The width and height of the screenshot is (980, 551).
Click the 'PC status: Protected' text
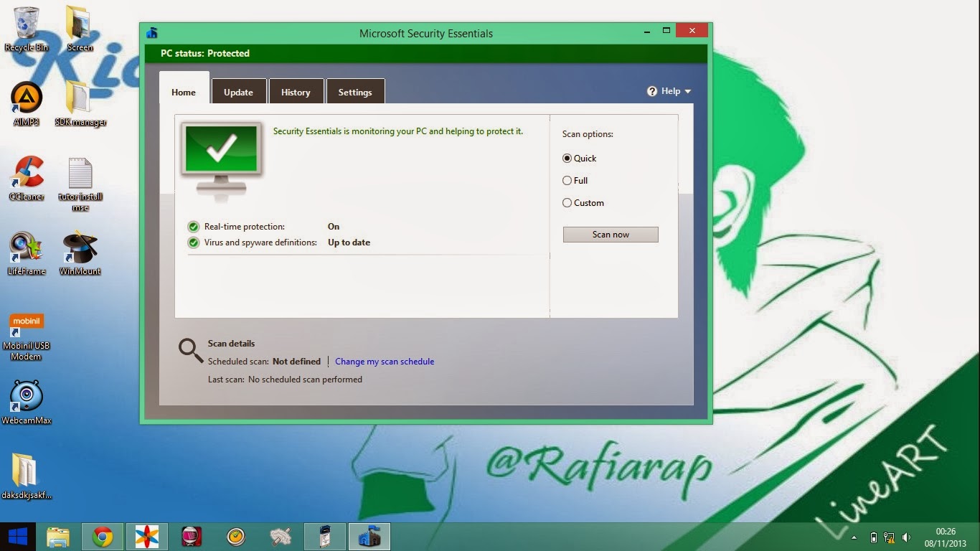pos(205,53)
